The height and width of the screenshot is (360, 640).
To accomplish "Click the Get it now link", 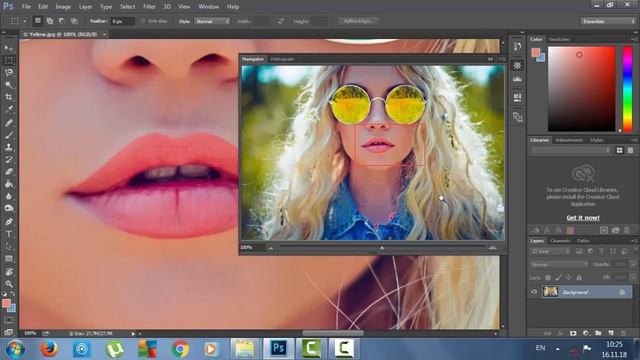I will click(x=583, y=218).
